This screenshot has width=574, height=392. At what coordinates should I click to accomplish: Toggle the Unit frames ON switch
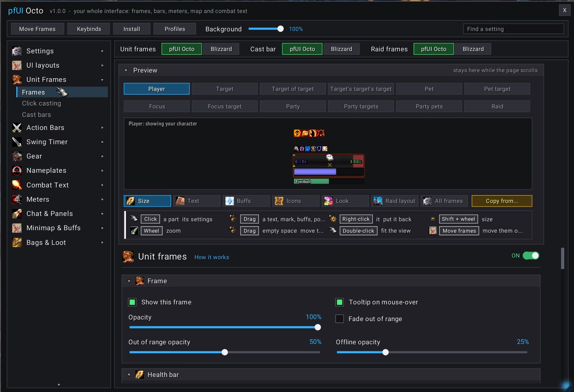click(531, 255)
